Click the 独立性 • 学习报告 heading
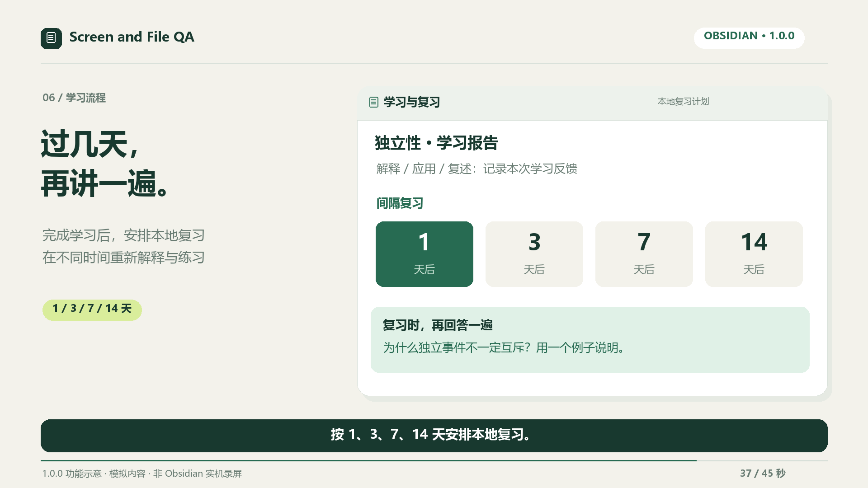868x488 pixels. click(x=436, y=143)
